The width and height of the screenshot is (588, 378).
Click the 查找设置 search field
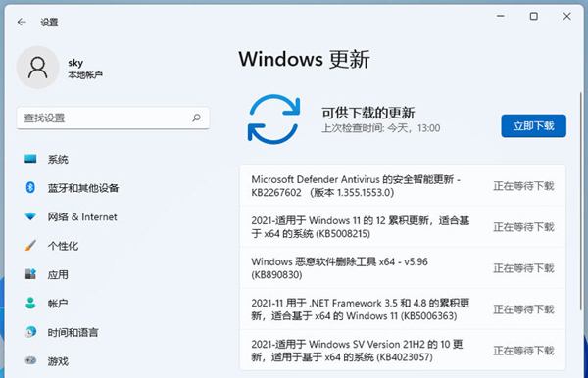[x=113, y=118]
